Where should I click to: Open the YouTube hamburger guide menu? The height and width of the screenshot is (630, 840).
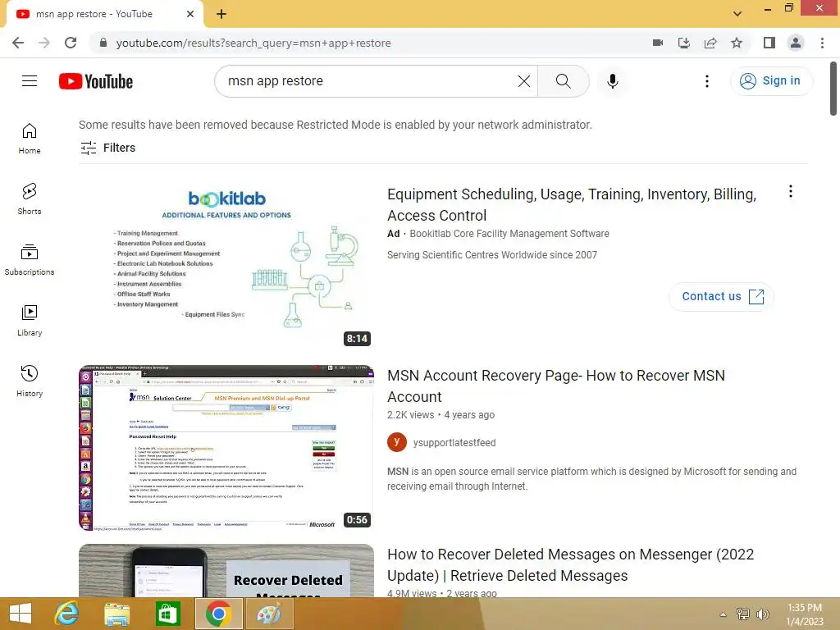pyautogui.click(x=30, y=81)
